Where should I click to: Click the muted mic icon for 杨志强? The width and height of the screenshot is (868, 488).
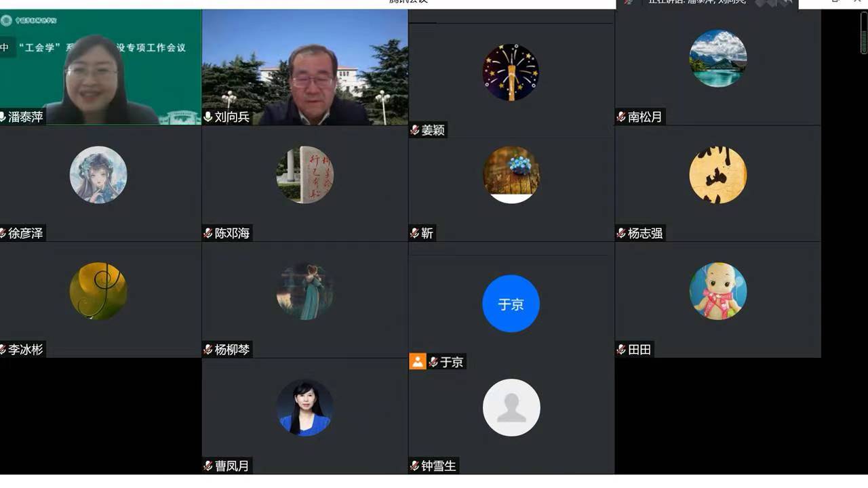621,233
